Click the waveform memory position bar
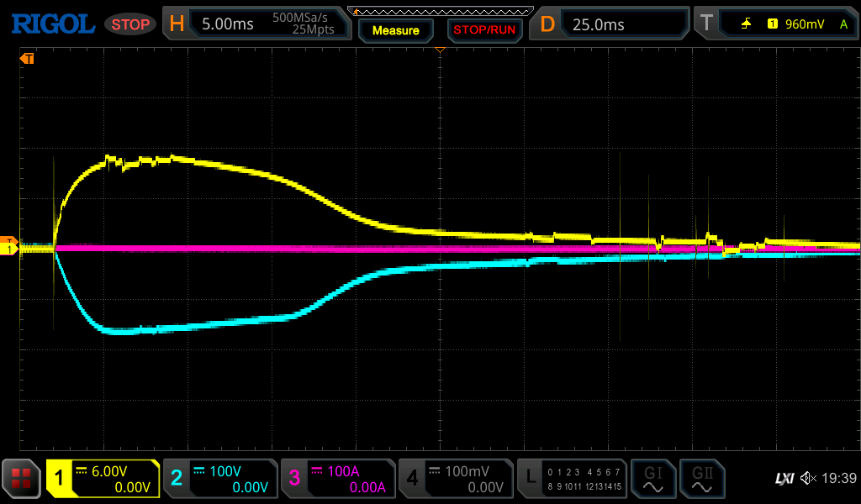861x504 pixels. (x=440, y=11)
